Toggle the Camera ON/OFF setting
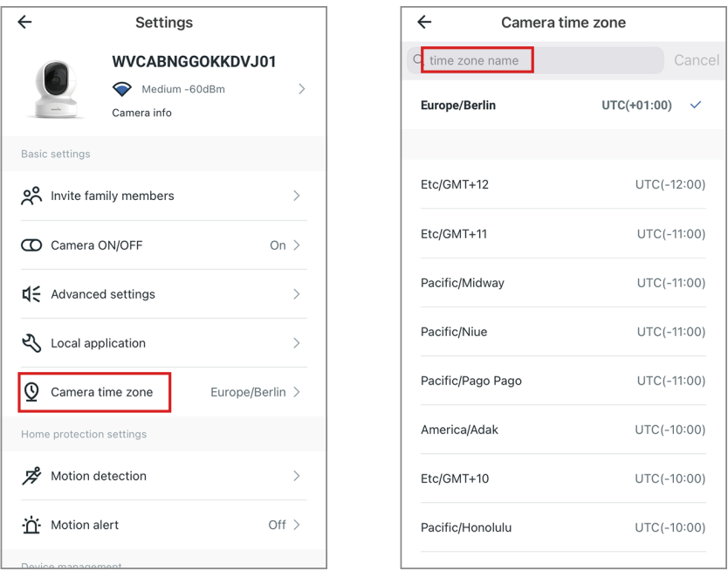Viewport: 728px width, 578px height. [278, 245]
